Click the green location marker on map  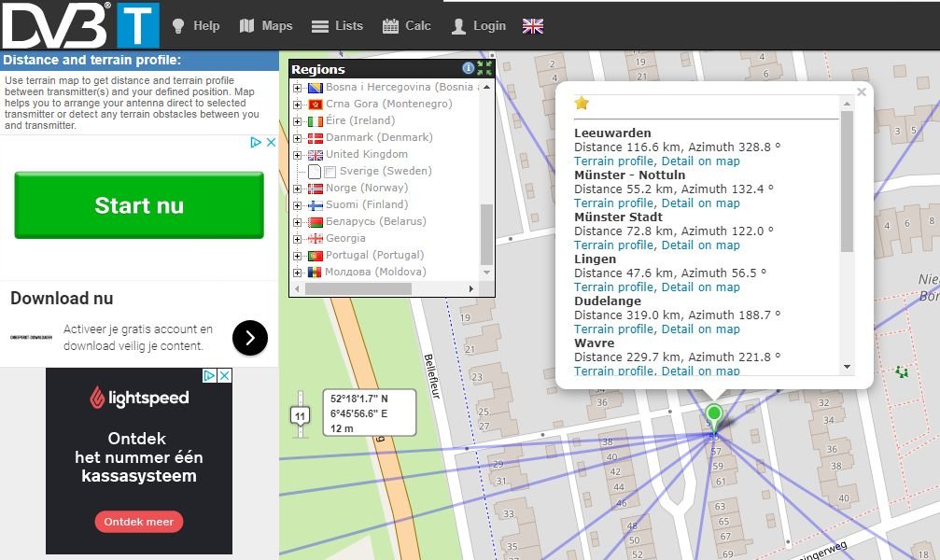[x=714, y=415]
